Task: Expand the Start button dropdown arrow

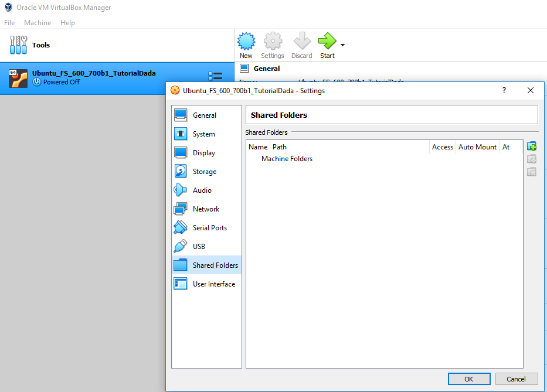Action: point(342,45)
